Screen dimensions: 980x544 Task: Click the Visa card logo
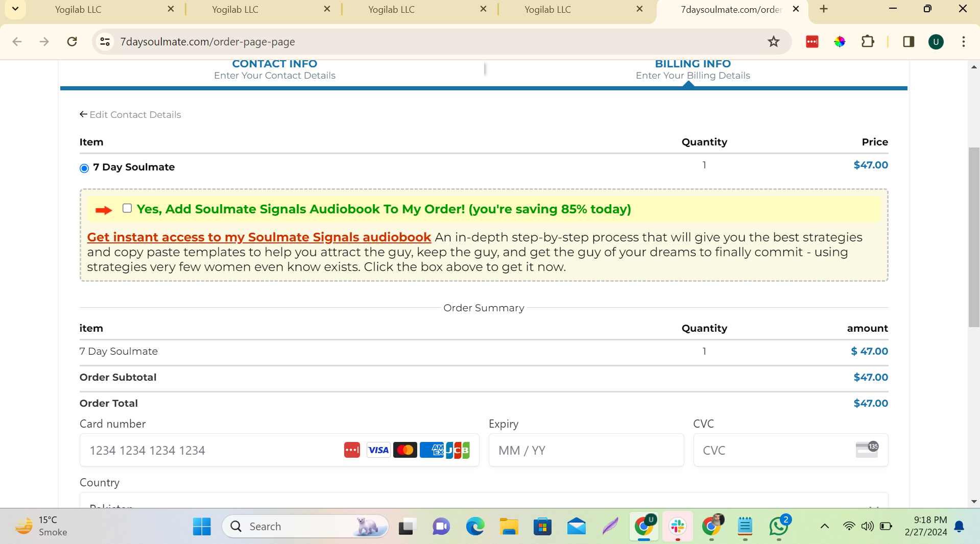(378, 450)
